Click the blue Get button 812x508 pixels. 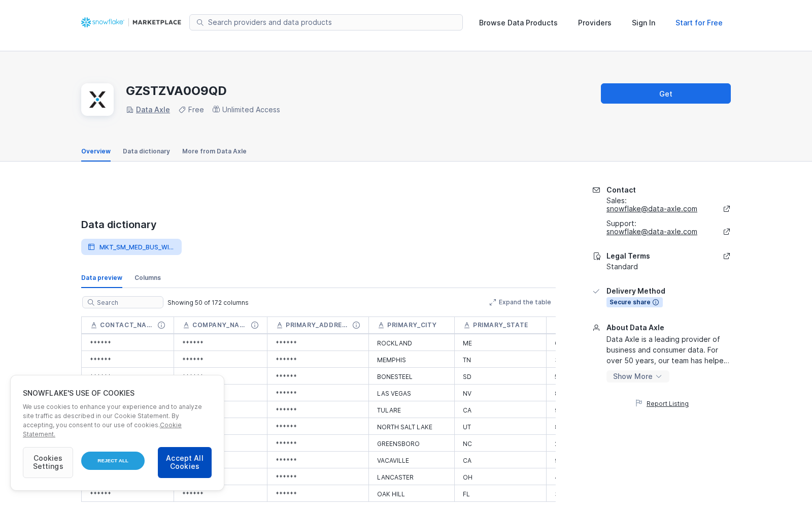pos(666,93)
